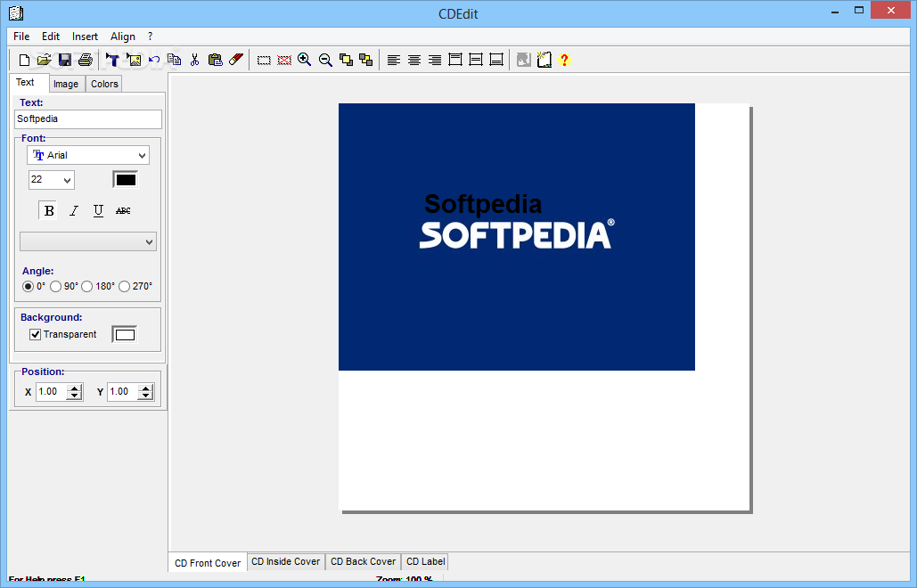This screenshot has height=588, width=917.
Task: Open the Insert menu
Action: click(x=85, y=37)
